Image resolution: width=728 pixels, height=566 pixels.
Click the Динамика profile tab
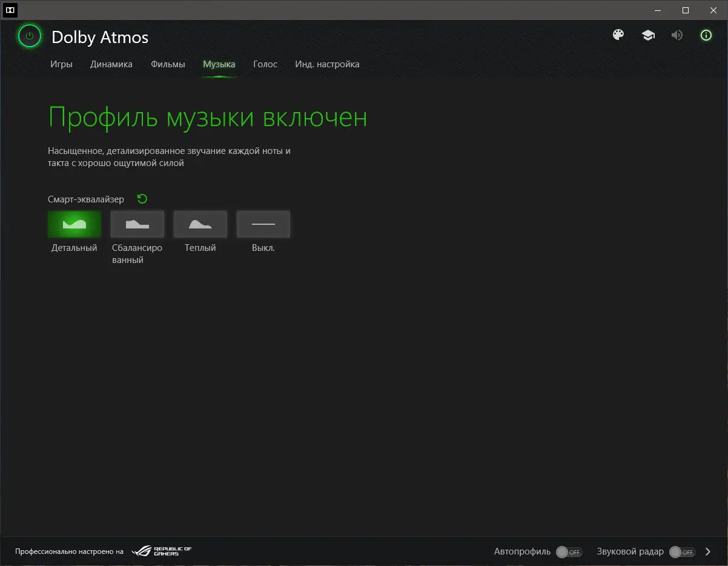111,64
